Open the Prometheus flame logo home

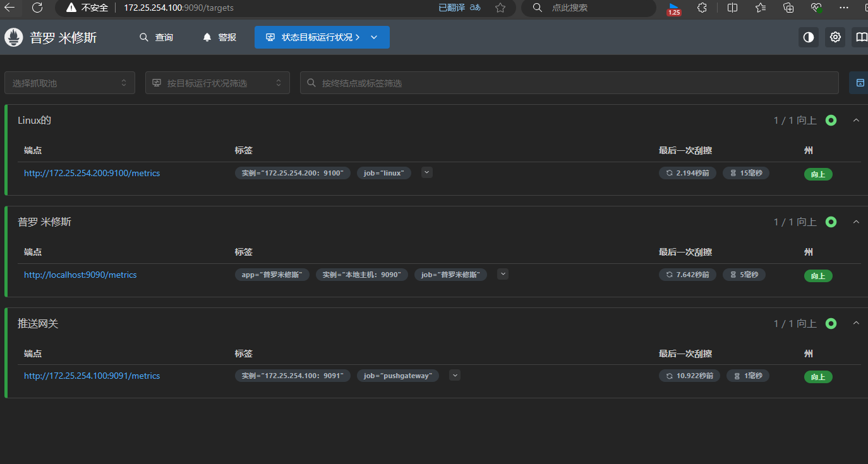(14, 37)
